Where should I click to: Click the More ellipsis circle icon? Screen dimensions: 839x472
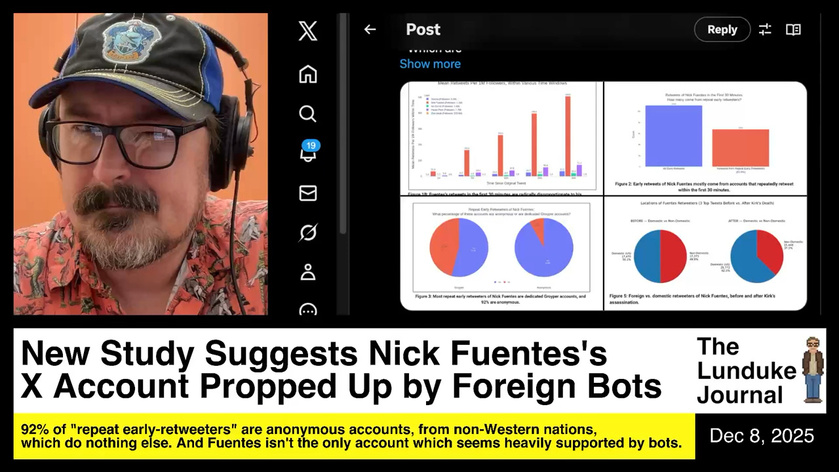tap(308, 309)
